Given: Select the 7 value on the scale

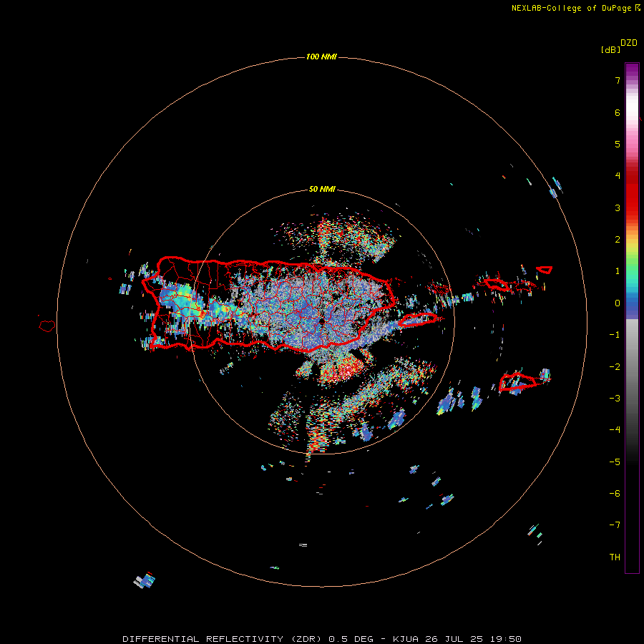Looking at the screenshot, I should click(618, 80).
